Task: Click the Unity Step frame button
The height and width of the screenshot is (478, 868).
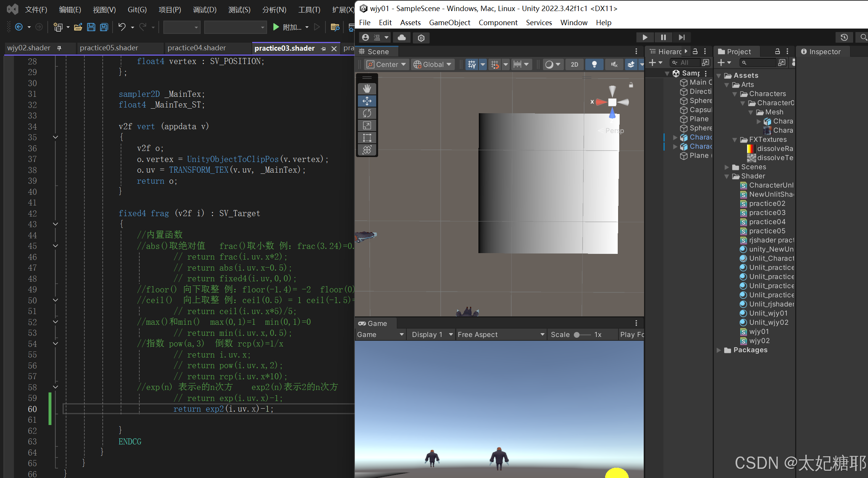Action: [x=681, y=37]
